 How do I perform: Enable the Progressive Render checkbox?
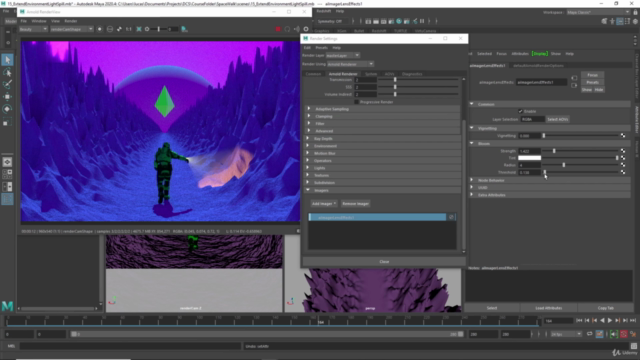pos(356,102)
